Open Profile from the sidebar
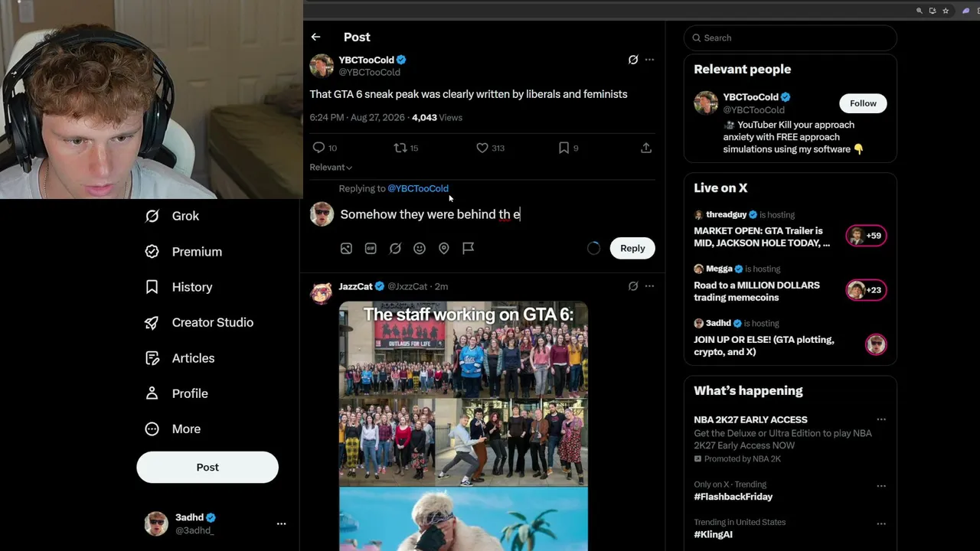This screenshot has width=980, height=551. point(177,393)
